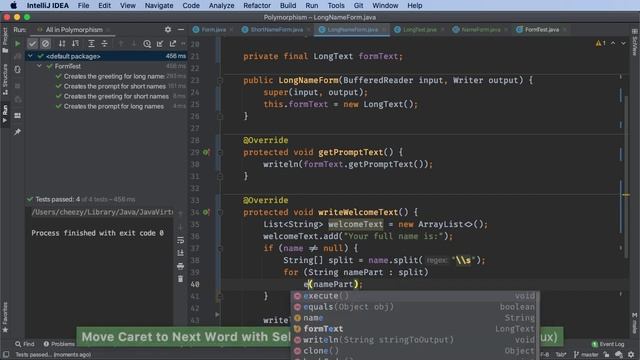Image resolution: width=640 pixels, height=360 pixels.
Task: Import test results icon
Action: [160, 44]
